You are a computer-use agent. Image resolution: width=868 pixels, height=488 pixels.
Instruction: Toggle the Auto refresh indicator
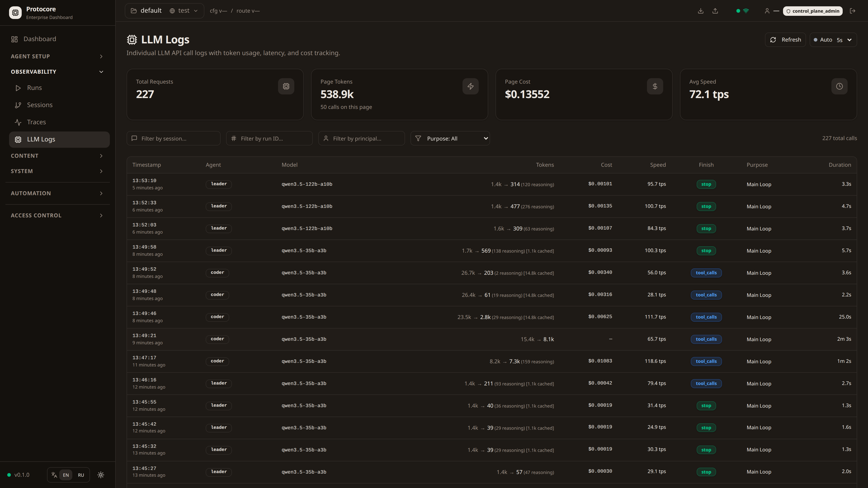point(823,40)
